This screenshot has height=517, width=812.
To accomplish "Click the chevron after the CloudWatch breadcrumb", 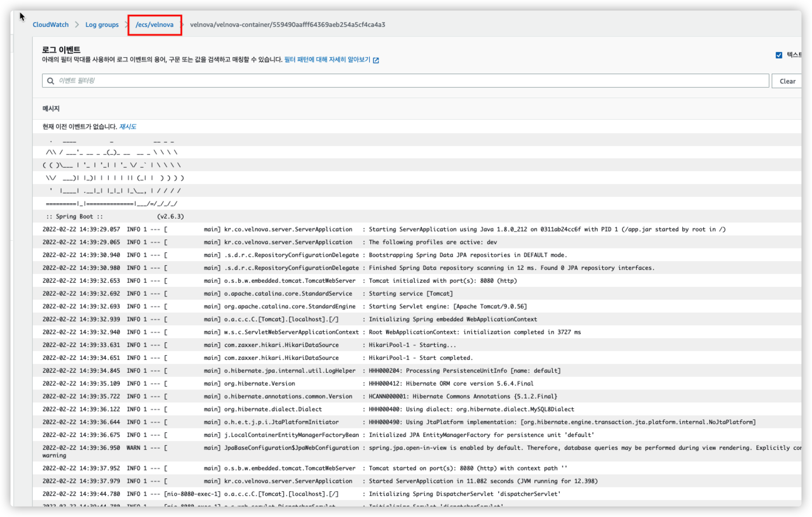I will tap(77, 25).
